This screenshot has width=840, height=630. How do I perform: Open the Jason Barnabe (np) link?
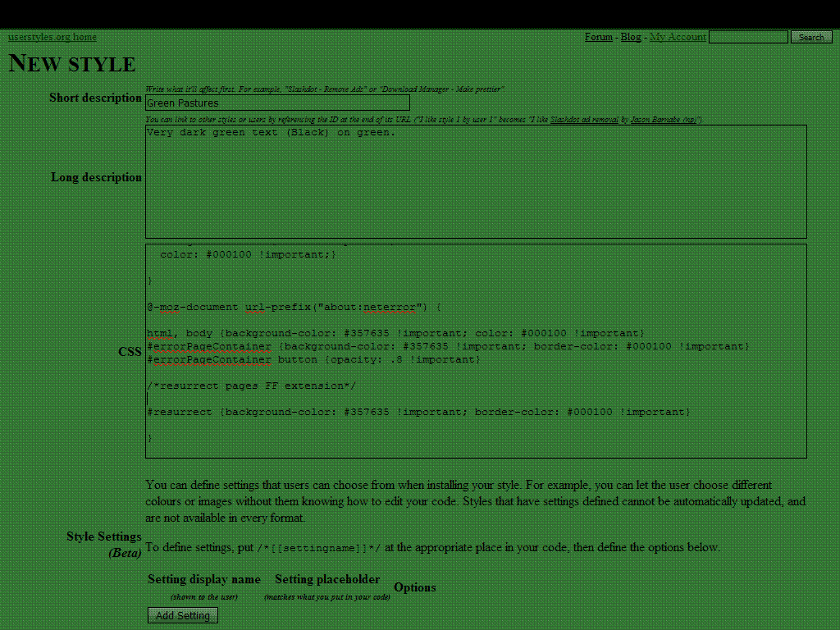tap(663, 120)
